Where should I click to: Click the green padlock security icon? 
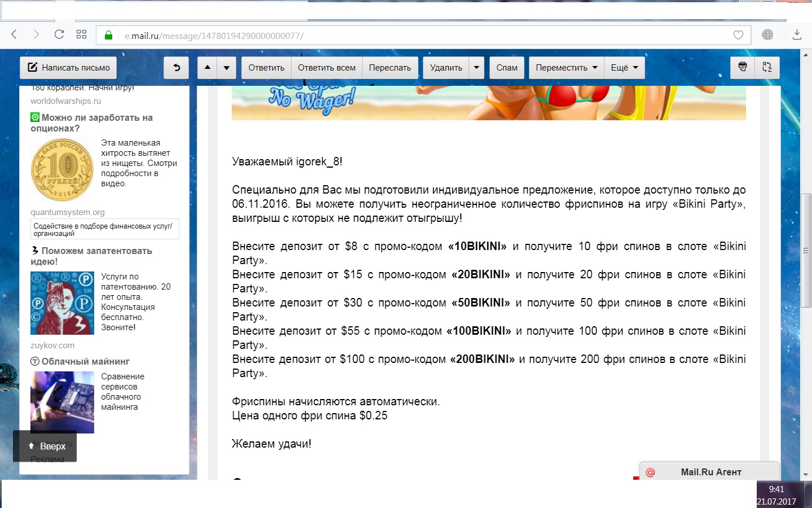[x=109, y=35]
